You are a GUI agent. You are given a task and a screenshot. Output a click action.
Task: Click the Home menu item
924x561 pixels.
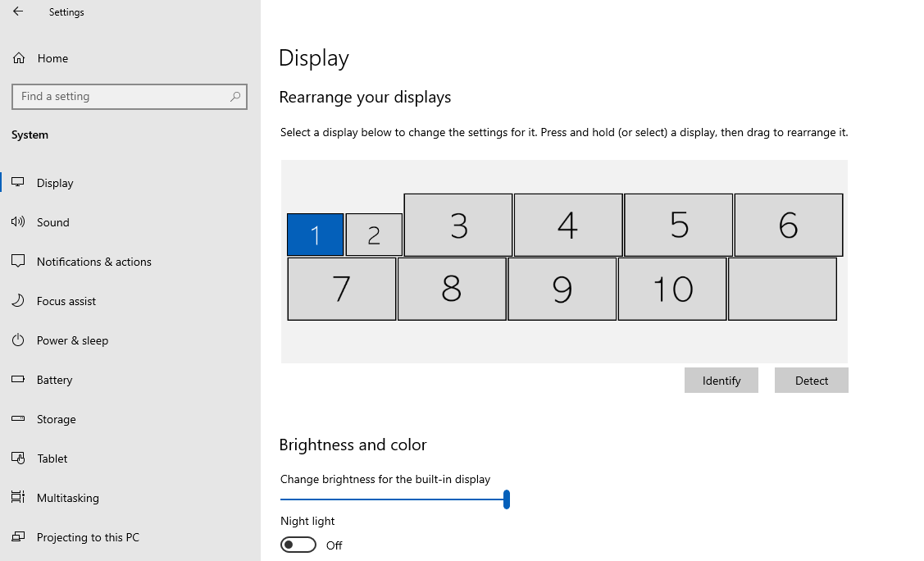click(52, 58)
